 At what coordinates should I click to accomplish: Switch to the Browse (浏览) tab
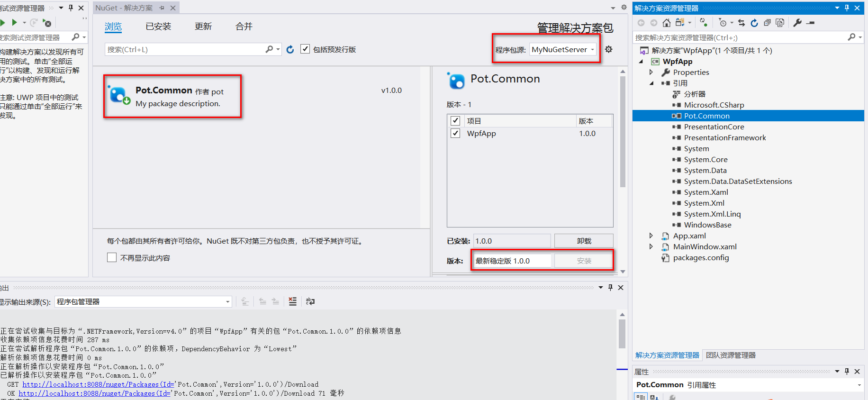pyautogui.click(x=113, y=27)
